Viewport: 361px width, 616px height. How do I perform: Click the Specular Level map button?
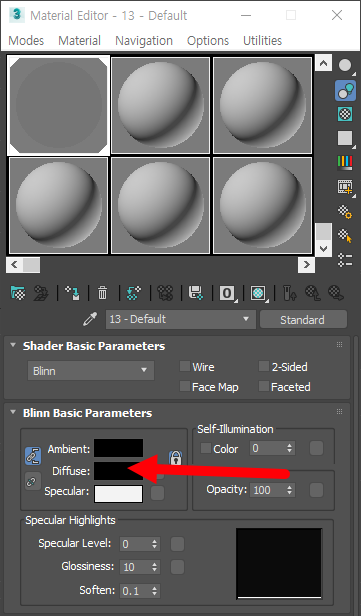[177, 544]
